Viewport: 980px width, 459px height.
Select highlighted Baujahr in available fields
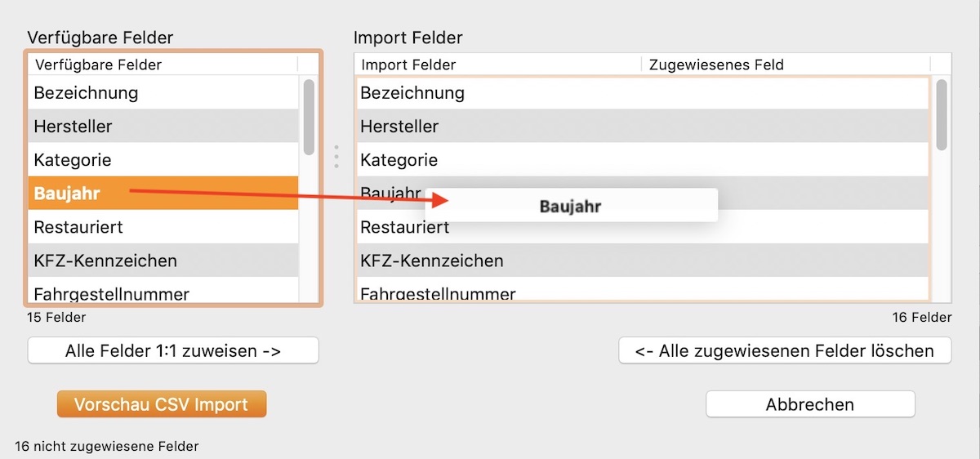coord(67,194)
